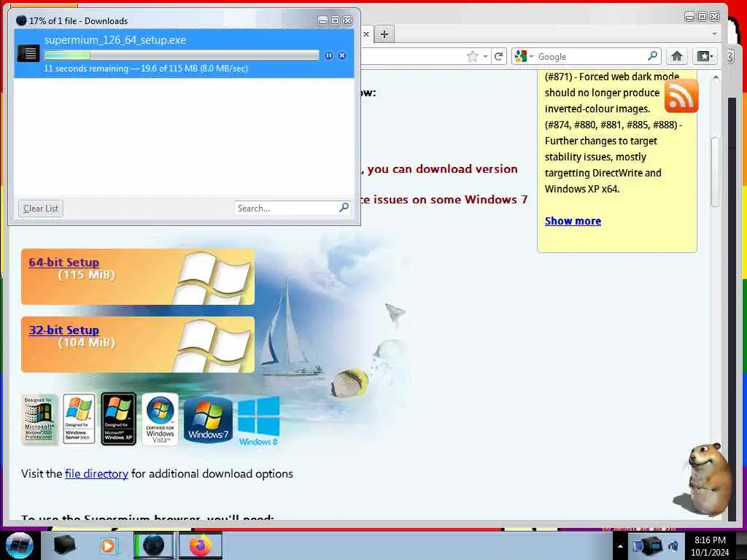The image size is (747, 560).
Task: Open the file directory link
Action: coord(96,474)
